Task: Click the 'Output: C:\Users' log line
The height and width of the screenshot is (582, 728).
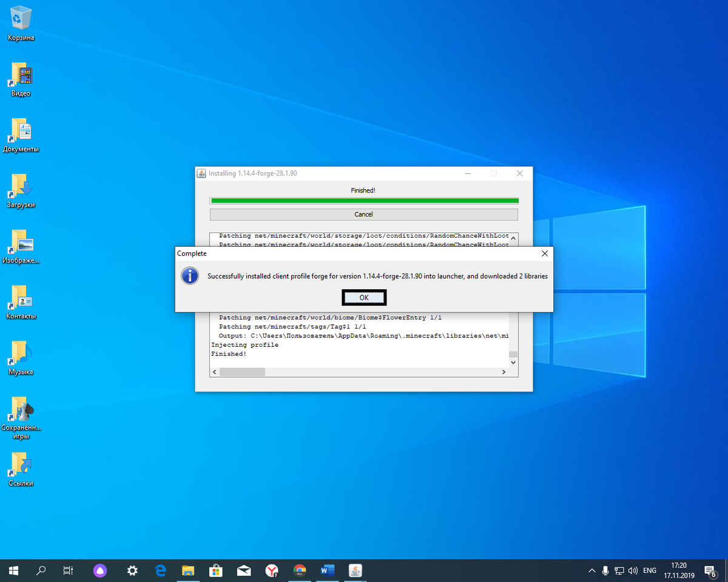Action: 363,336
